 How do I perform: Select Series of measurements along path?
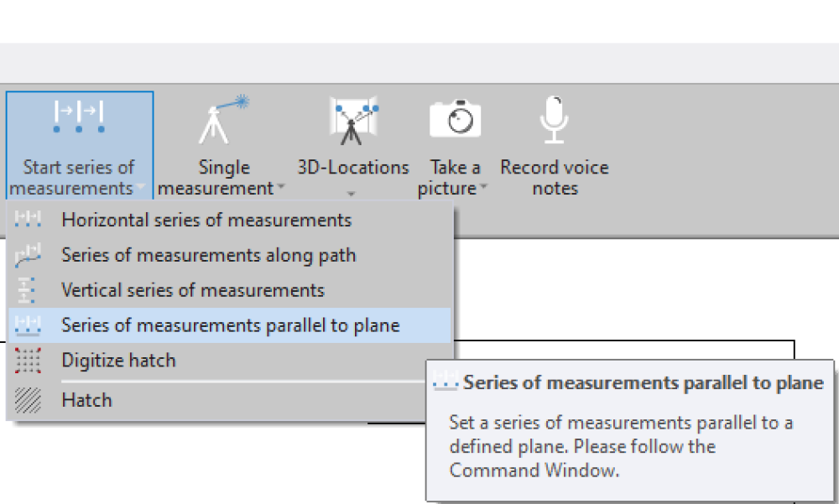(206, 254)
